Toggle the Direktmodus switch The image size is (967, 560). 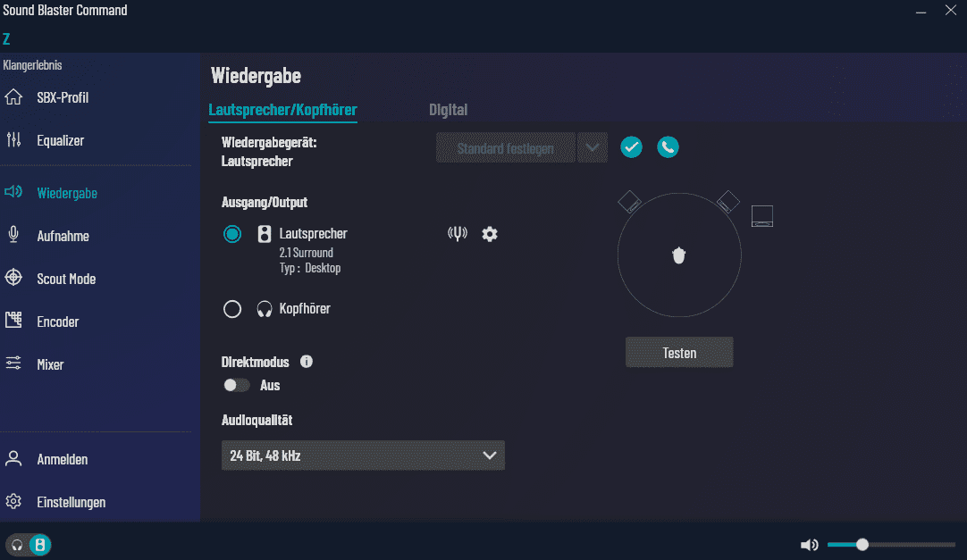[236, 385]
